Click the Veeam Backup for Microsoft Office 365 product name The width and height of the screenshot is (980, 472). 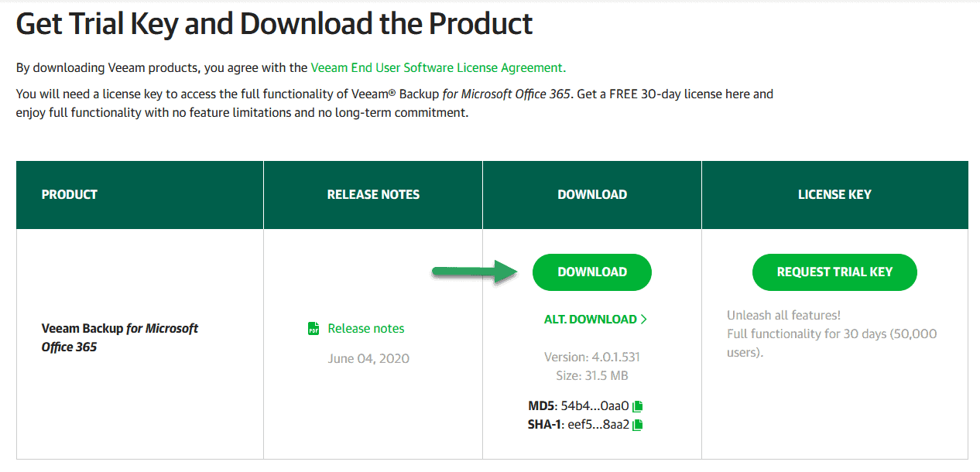point(120,338)
